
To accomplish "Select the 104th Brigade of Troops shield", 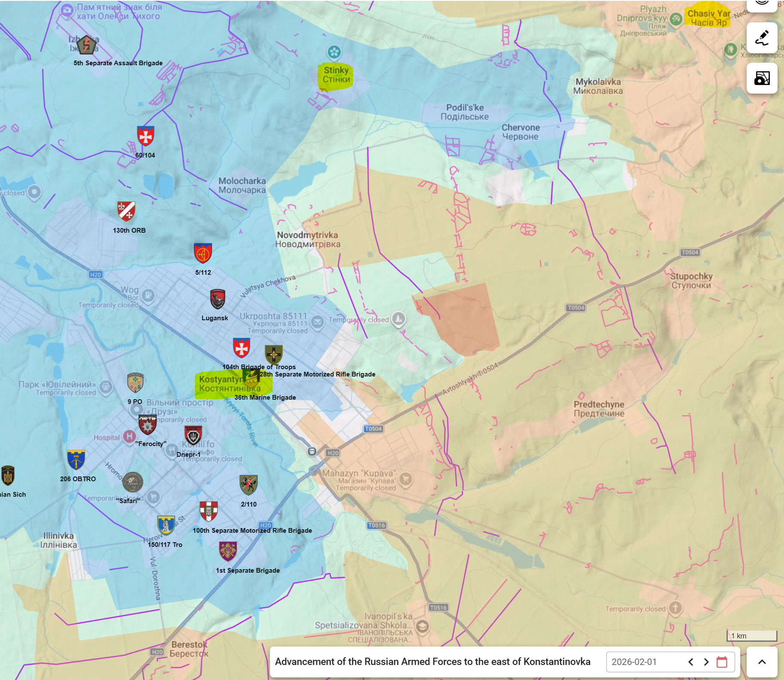I will pos(242,348).
